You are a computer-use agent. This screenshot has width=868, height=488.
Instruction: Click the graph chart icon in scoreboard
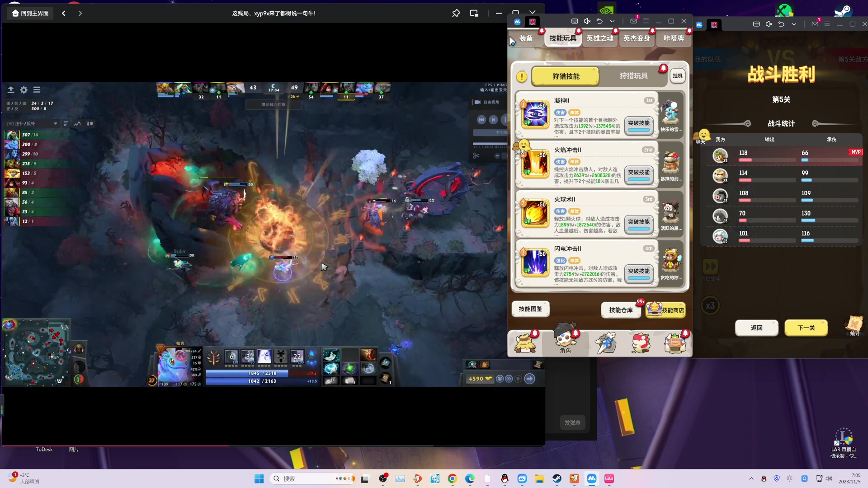click(x=78, y=123)
